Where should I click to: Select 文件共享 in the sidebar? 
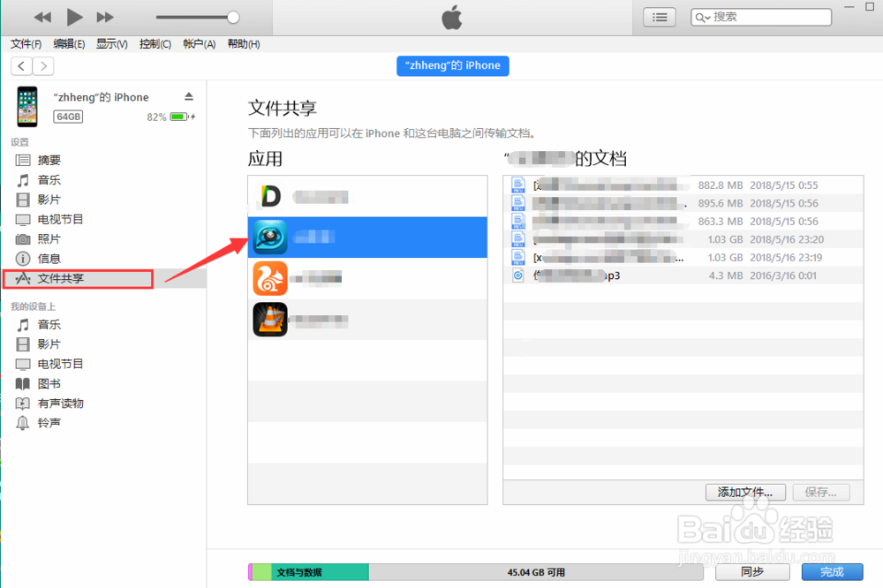click(x=105, y=279)
